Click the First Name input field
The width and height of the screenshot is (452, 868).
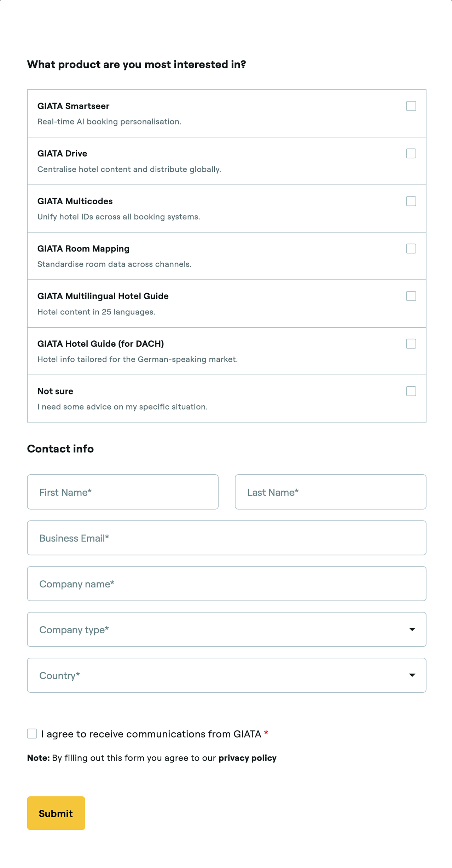coord(123,492)
